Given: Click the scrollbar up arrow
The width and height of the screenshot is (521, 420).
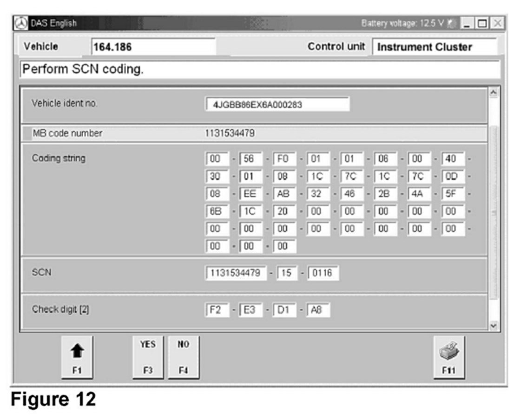Looking at the screenshot, I should pyautogui.click(x=494, y=92).
